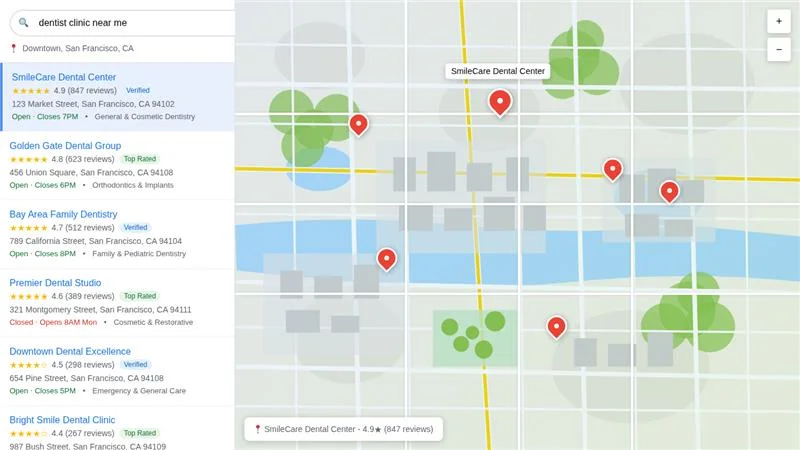The width and height of the screenshot is (800, 450).
Task: Zoom in on the map with plus button
Action: click(779, 21)
